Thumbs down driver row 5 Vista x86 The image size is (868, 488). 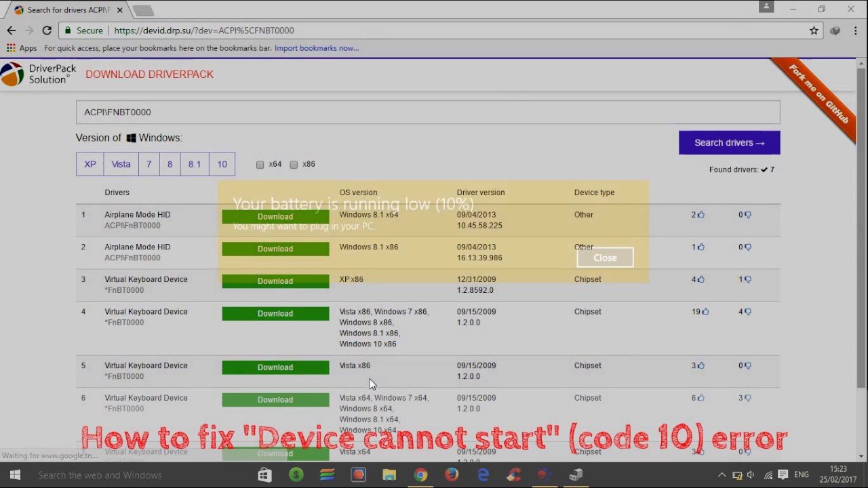748,366
